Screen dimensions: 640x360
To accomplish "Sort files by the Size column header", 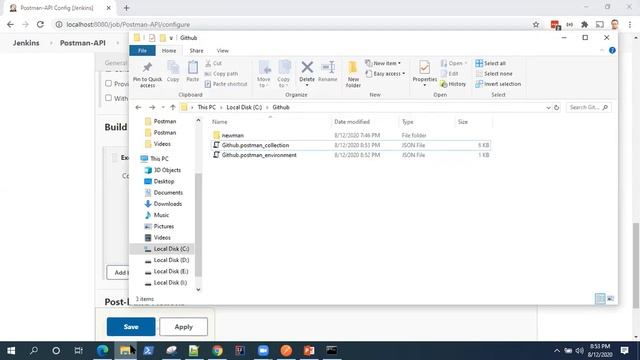I will pyautogui.click(x=473, y=122).
